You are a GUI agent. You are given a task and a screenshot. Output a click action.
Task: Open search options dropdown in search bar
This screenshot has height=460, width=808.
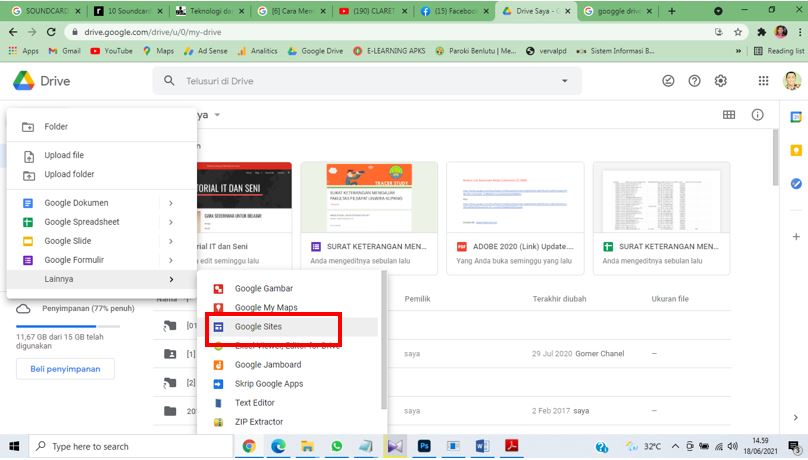pyautogui.click(x=565, y=81)
